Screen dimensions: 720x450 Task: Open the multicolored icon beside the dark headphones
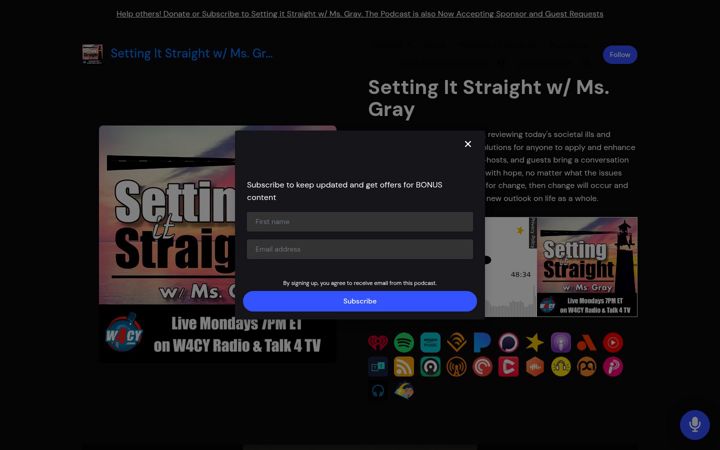click(x=404, y=391)
